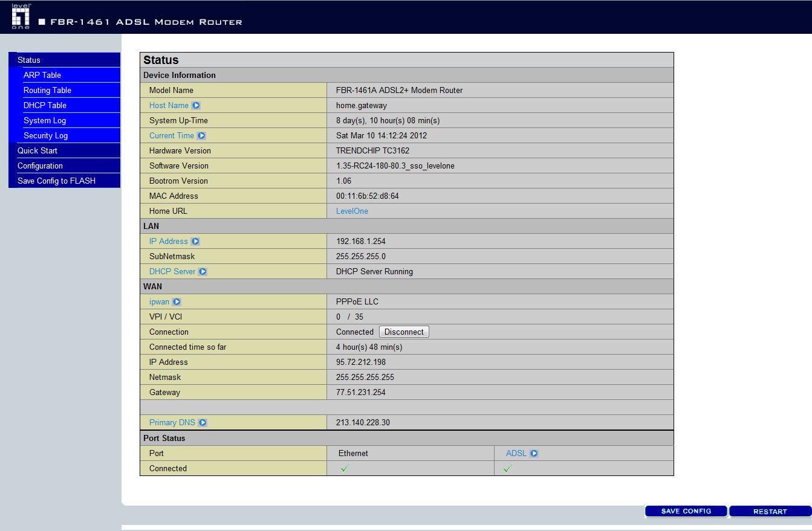Click the System Up-Time row label

(x=178, y=121)
